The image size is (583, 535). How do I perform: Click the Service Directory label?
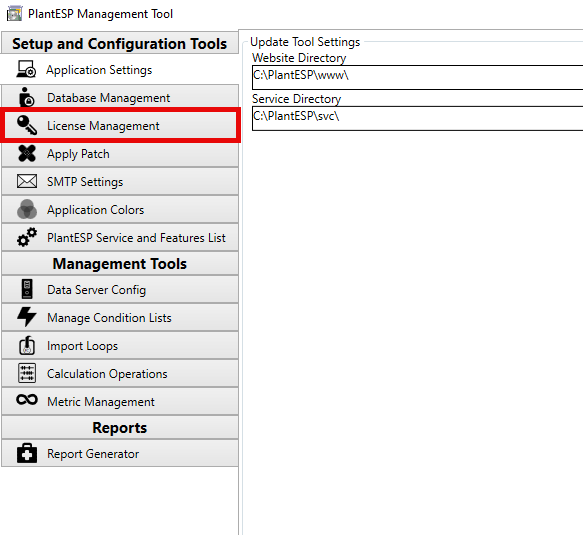click(x=296, y=99)
